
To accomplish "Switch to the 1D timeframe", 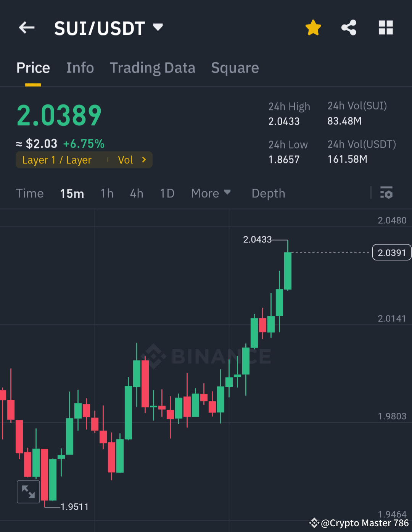I will point(167,193).
